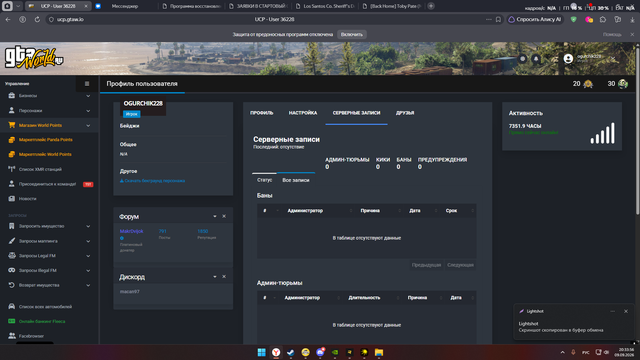Close the Lightshot notification
640x360 pixels.
[x=626, y=311]
